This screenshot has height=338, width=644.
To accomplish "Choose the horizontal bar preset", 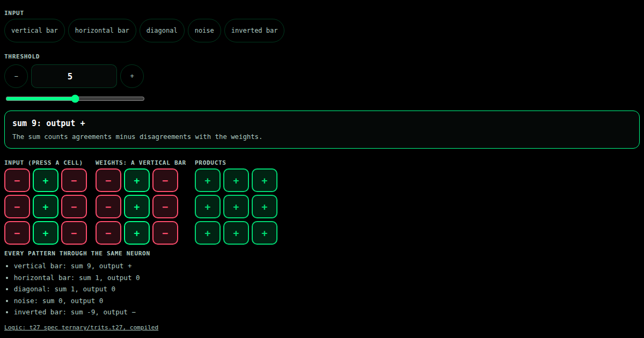I will click(x=102, y=31).
